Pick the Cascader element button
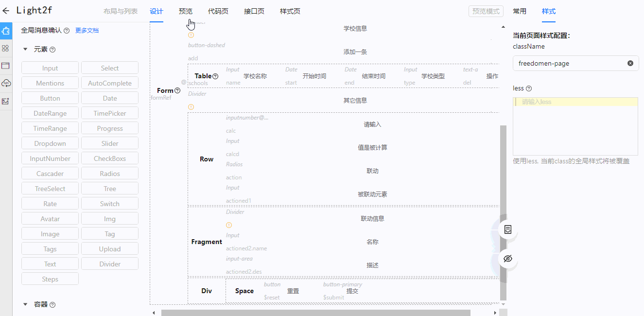This screenshot has height=316, width=644. [x=50, y=174]
